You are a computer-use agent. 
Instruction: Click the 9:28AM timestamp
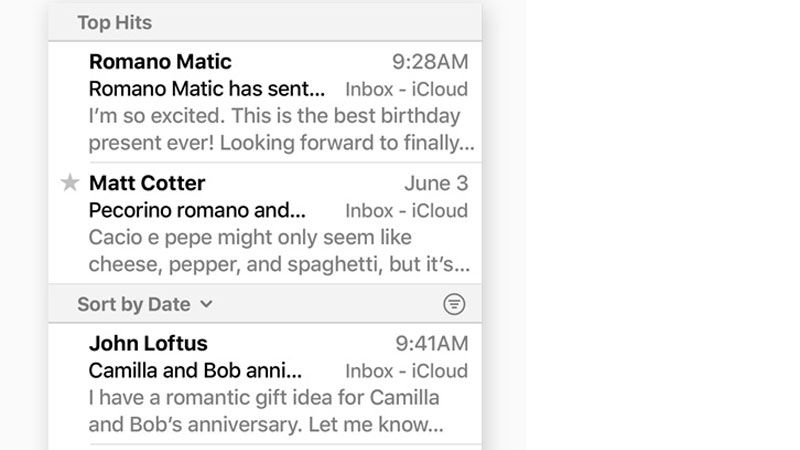(x=430, y=62)
